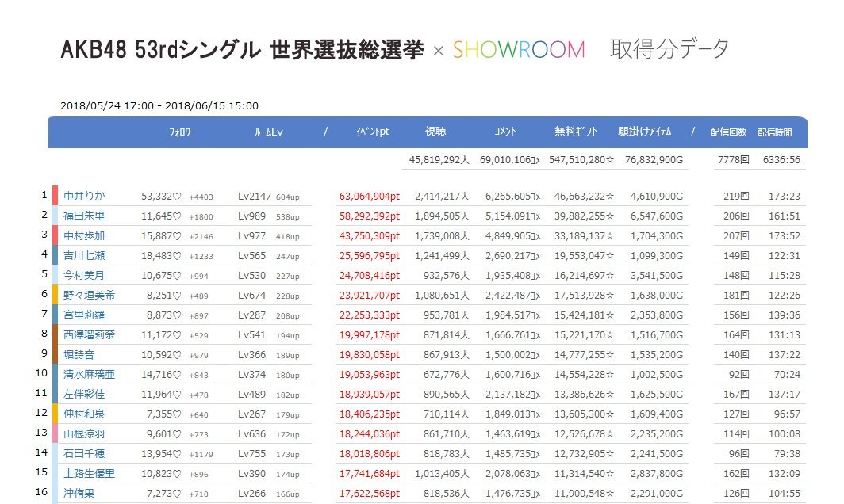Open the 今村美月 member link
Viewport: 844px width, 504px height.
pyautogui.click(x=84, y=276)
